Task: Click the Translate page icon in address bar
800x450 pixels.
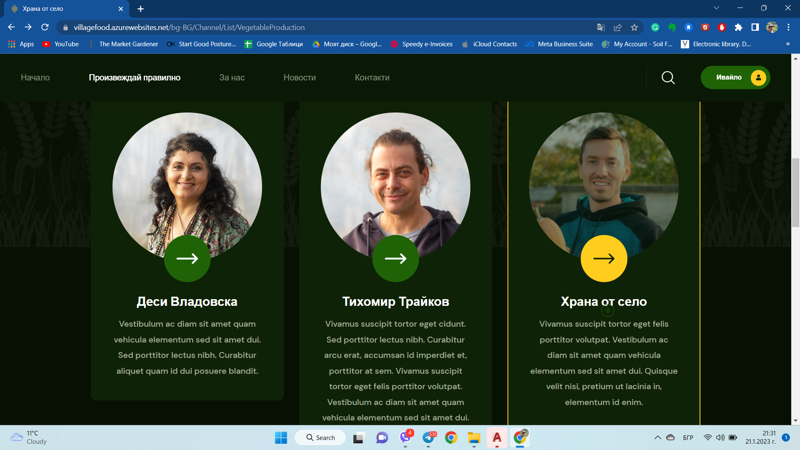Action: (x=600, y=27)
